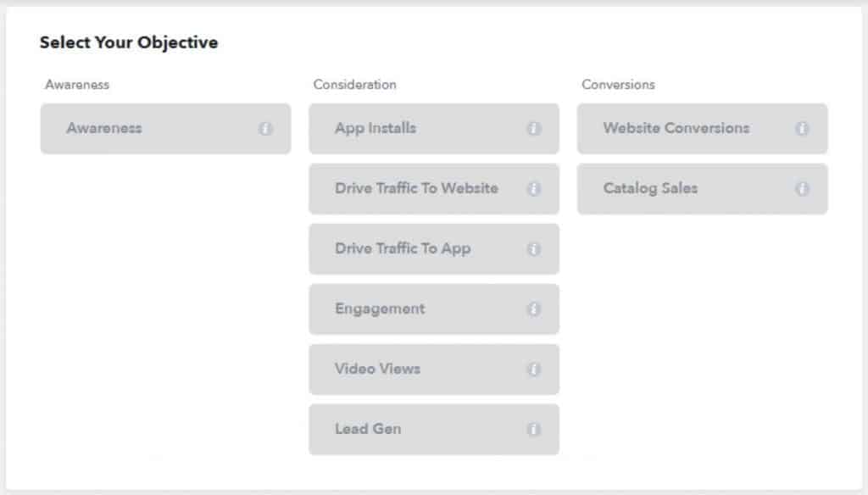Click the Conversions column heading
Viewport: 868px width, 495px height.
point(618,85)
